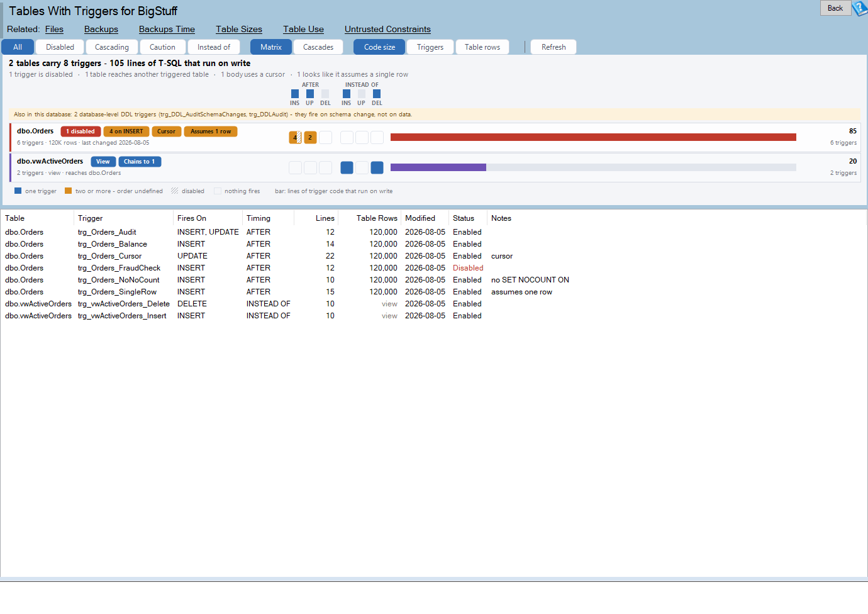Click the '1 disabled' red badge

[81, 131]
